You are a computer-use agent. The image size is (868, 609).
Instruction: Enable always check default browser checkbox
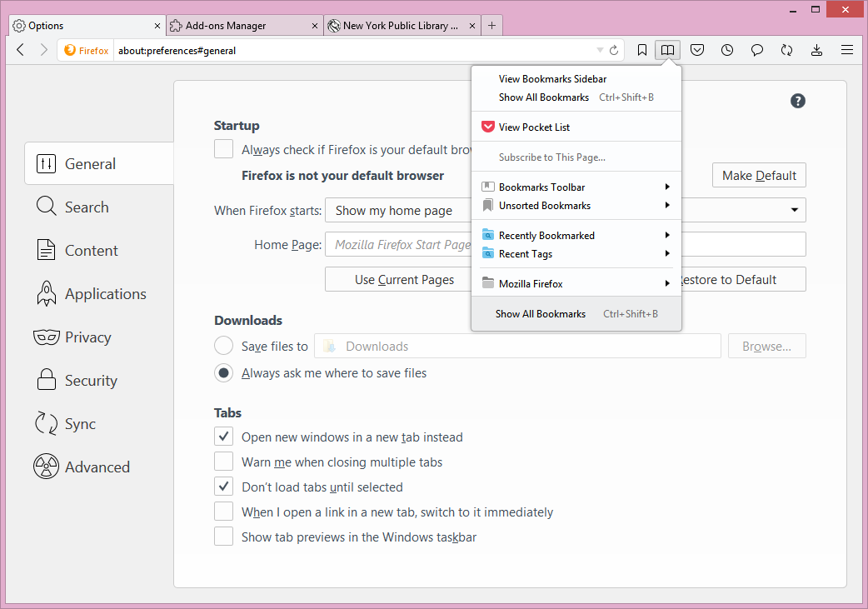(x=223, y=149)
